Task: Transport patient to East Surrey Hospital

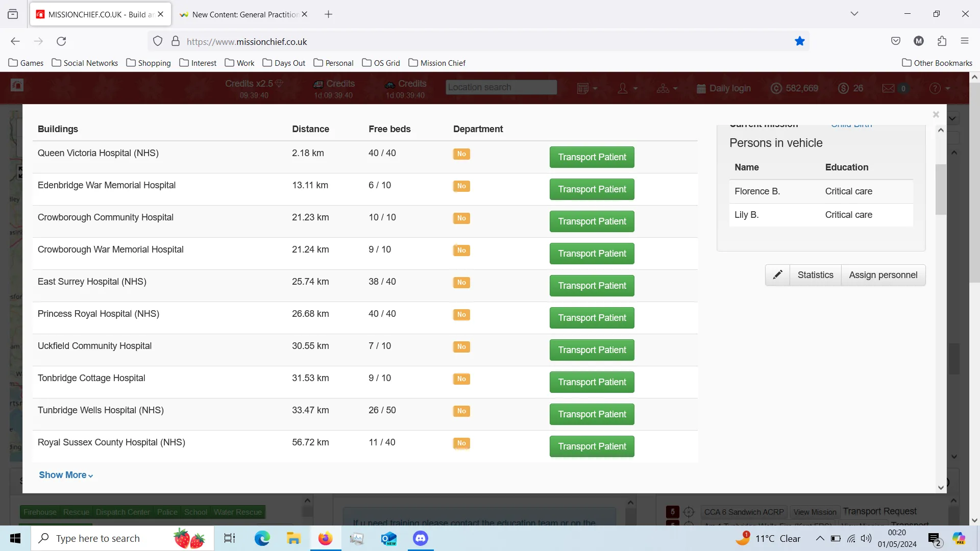Action: pos(592,286)
